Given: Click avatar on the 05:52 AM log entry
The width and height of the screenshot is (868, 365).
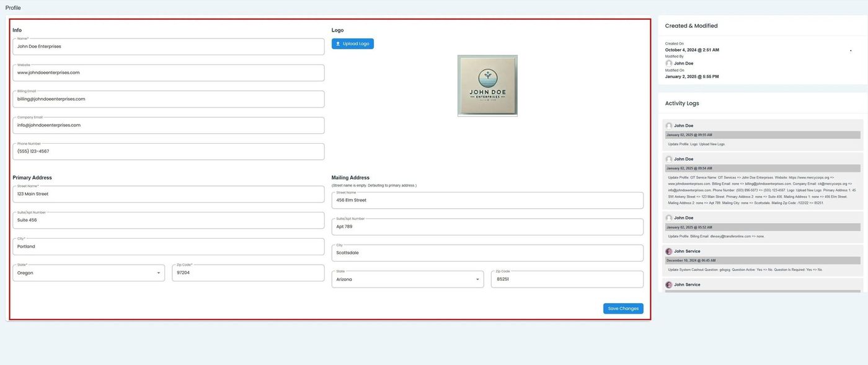Looking at the screenshot, I should 669,218.
